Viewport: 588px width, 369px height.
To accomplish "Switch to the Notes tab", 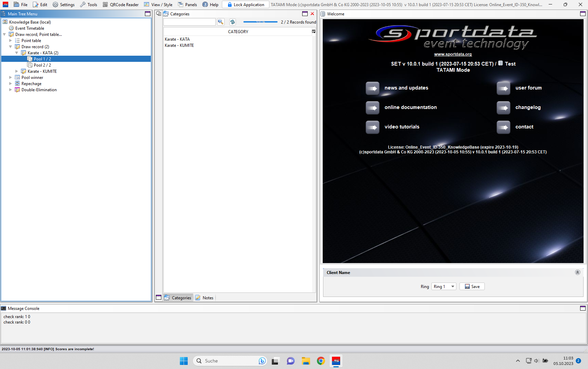I will (204, 298).
